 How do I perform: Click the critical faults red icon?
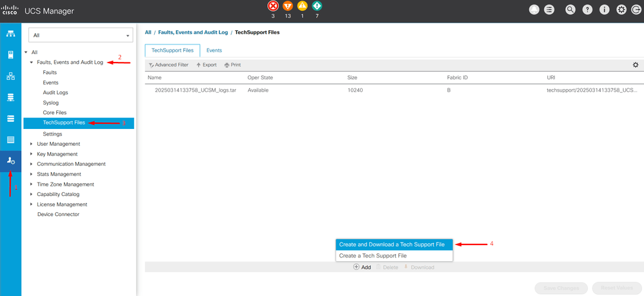(x=273, y=6)
